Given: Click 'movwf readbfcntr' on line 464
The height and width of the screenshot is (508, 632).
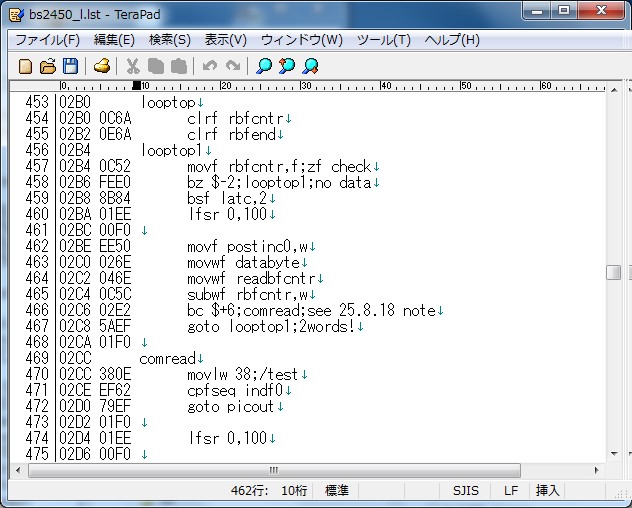Looking at the screenshot, I should click(252, 279).
